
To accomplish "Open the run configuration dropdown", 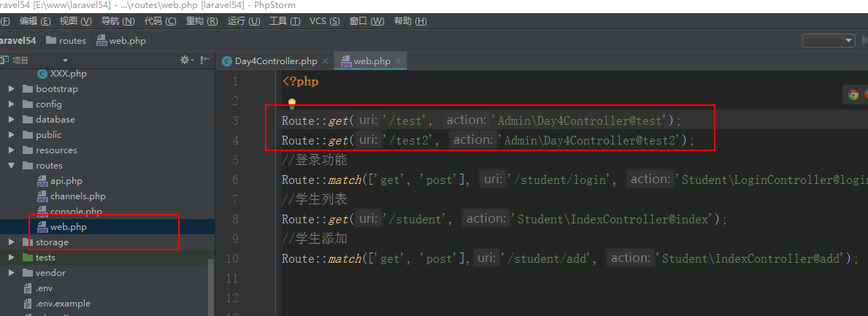I will pyautogui.click(x=828, y=41).
